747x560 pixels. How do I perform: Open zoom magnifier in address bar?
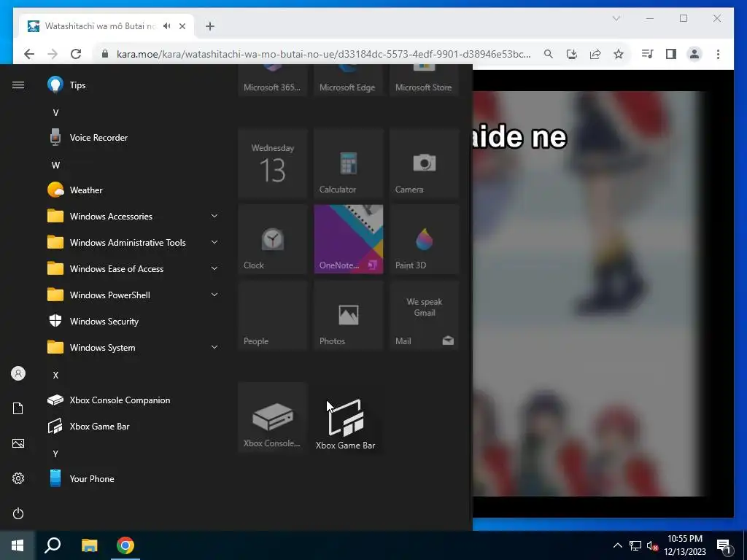(x=549, y=54)
